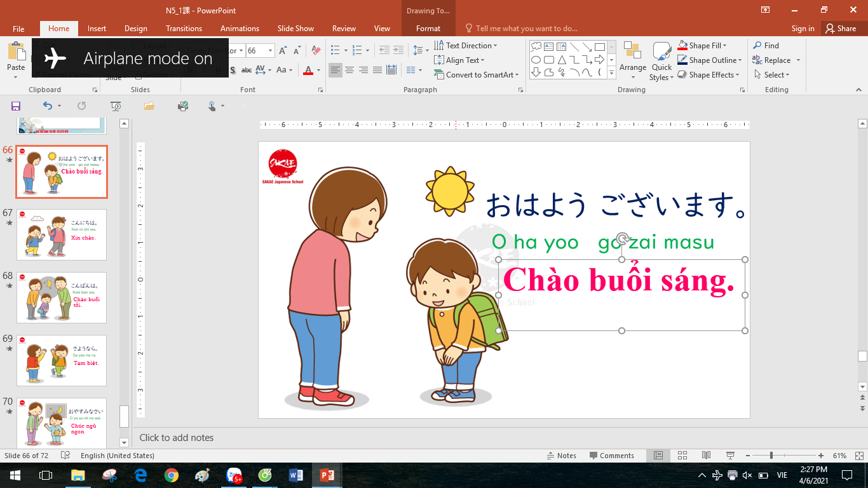Click the Save icon in quick access toolbar

(x=16, y=106)
